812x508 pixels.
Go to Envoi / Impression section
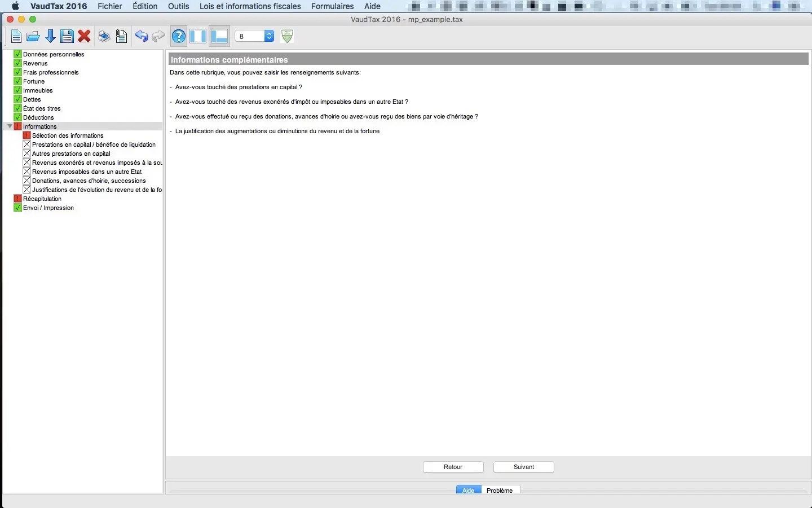coord(48,208)
